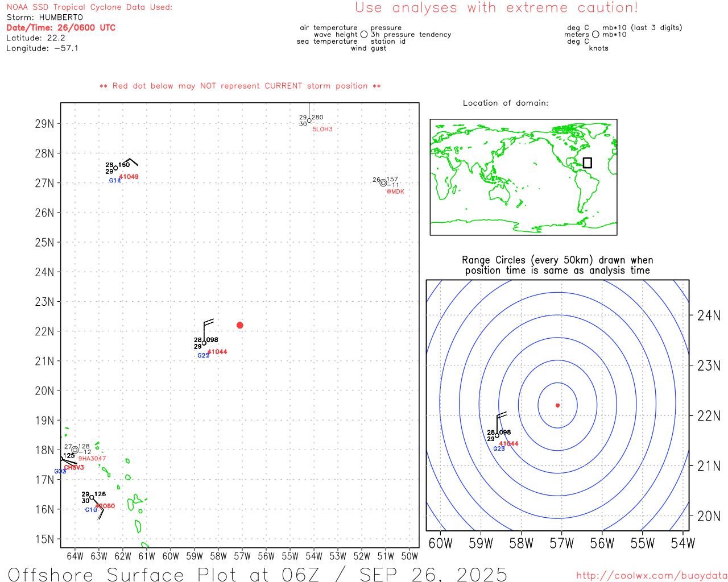Click the blue G10 gust label
This screenshot has height=582, width=728.
(91, 510)
